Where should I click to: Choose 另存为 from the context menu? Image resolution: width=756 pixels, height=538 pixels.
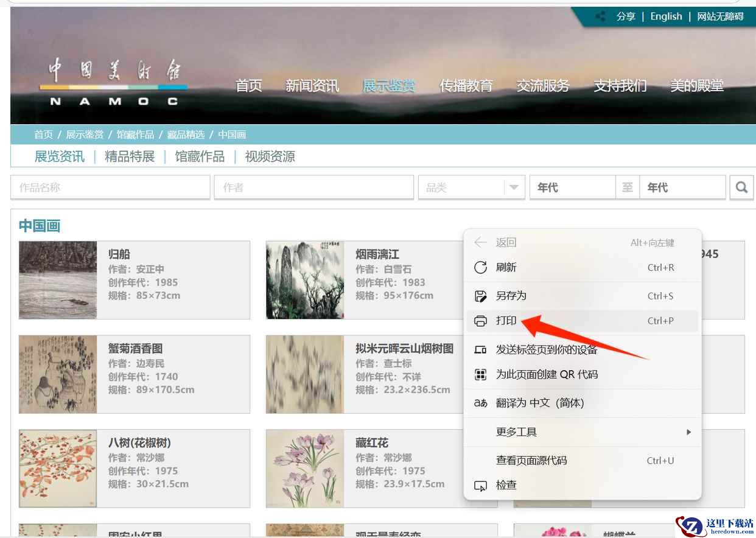coord(583,296)
